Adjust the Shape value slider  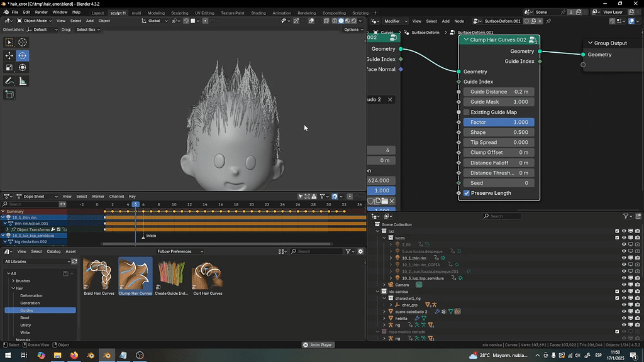(499, 132)
